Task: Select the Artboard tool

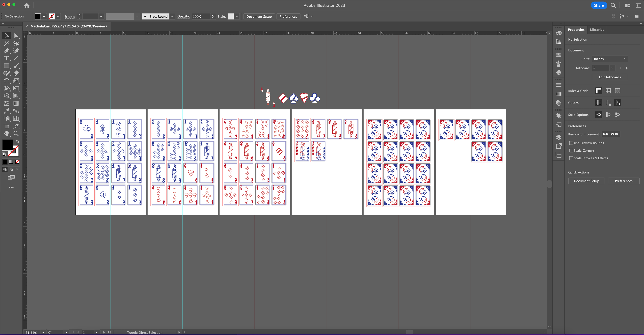Action: (7, 126)
